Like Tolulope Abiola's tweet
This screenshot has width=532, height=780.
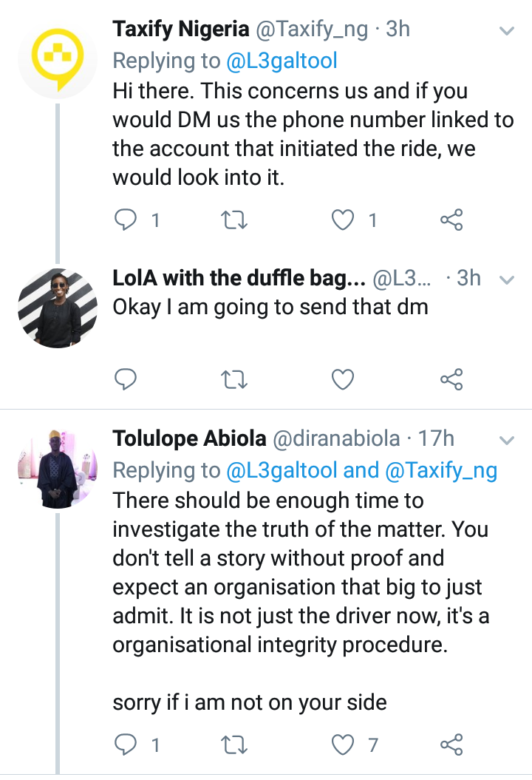pyautogui.click(x=344, y=745)
